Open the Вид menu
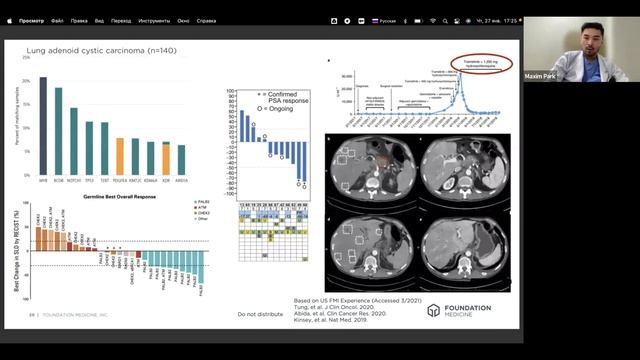 (x=99, y=21)
